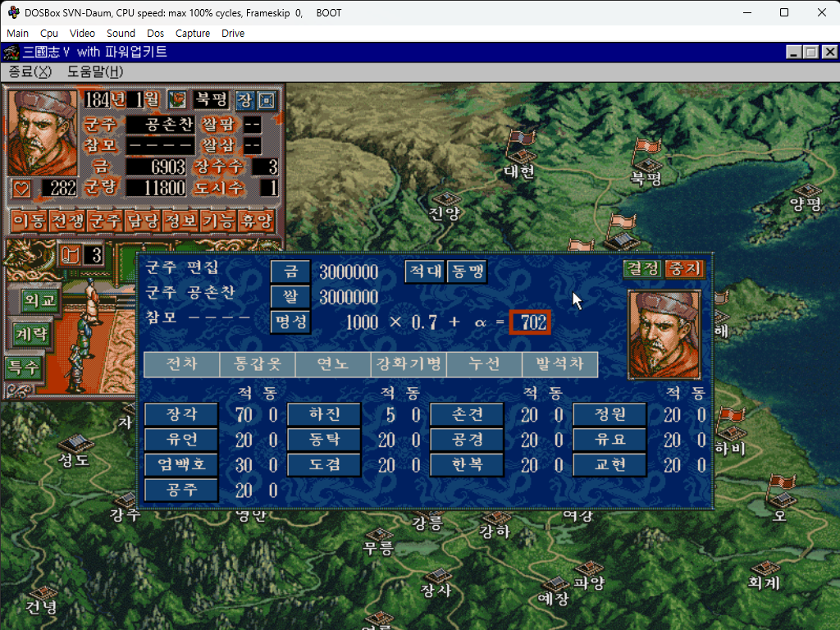Click the 북평 city icon on map

(x=647, y=164)
